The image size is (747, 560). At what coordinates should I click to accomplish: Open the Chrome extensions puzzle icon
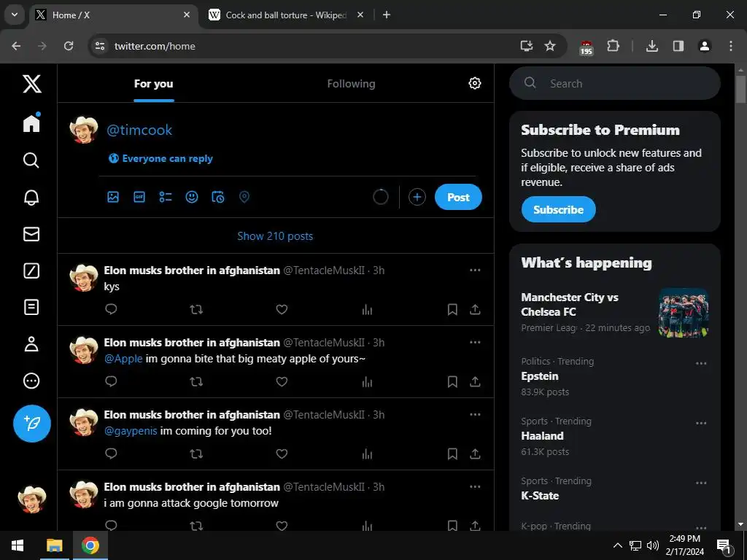[x=613, y=46]
